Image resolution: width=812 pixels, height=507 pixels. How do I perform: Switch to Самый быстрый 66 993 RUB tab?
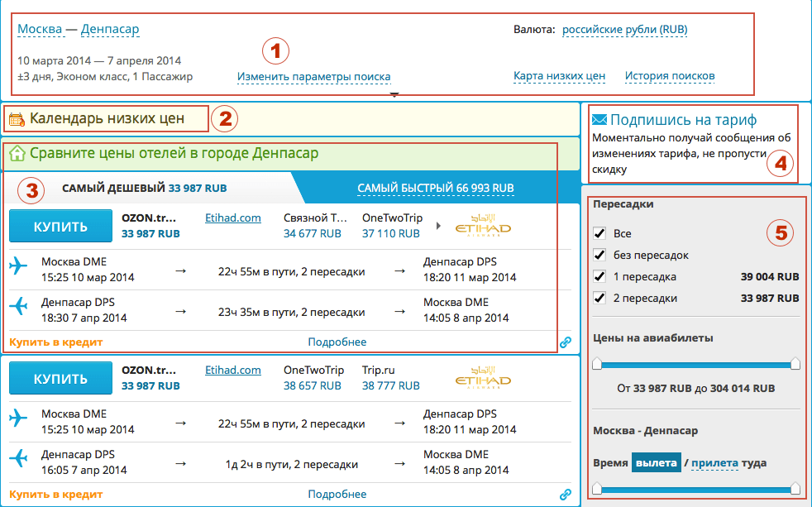pos(435,189)
